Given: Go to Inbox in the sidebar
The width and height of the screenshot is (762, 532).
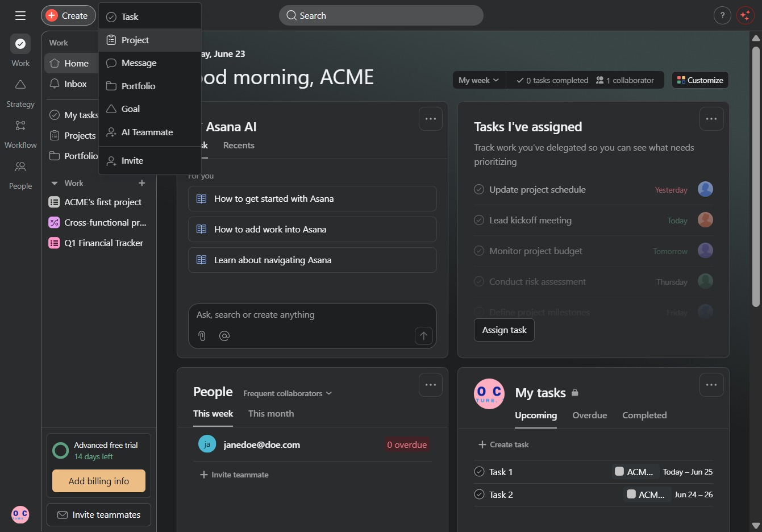Looking at the screenshot, I should click(71, 84).
